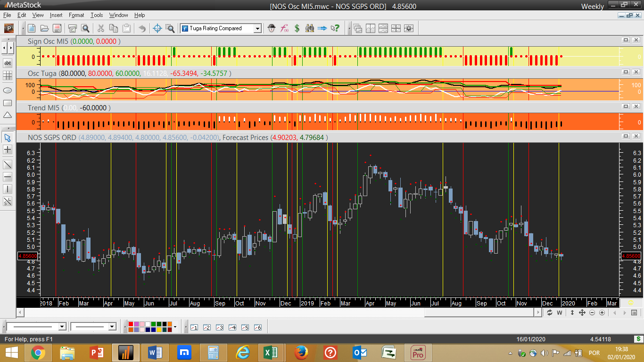Select the rectangle drawing tool
The height and width of the screenshot is (362, 644).
pos(8,103)
